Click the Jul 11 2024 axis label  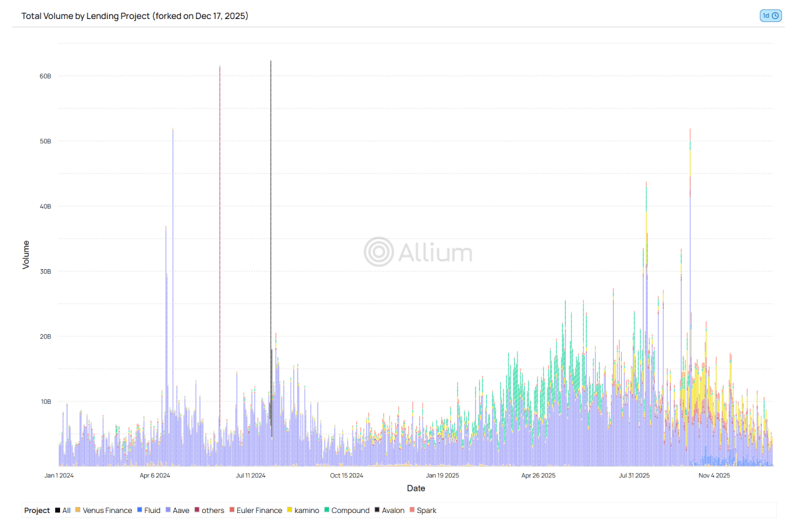point(250,475)
